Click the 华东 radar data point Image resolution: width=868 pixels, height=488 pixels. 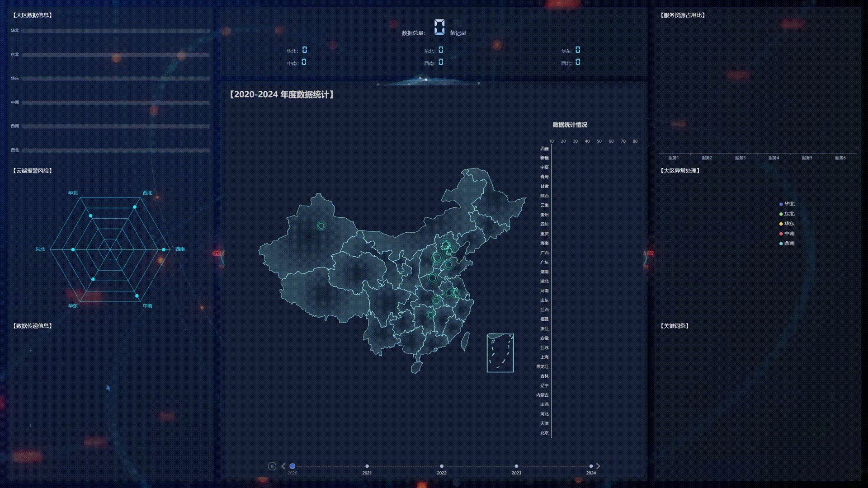[93, 279]
